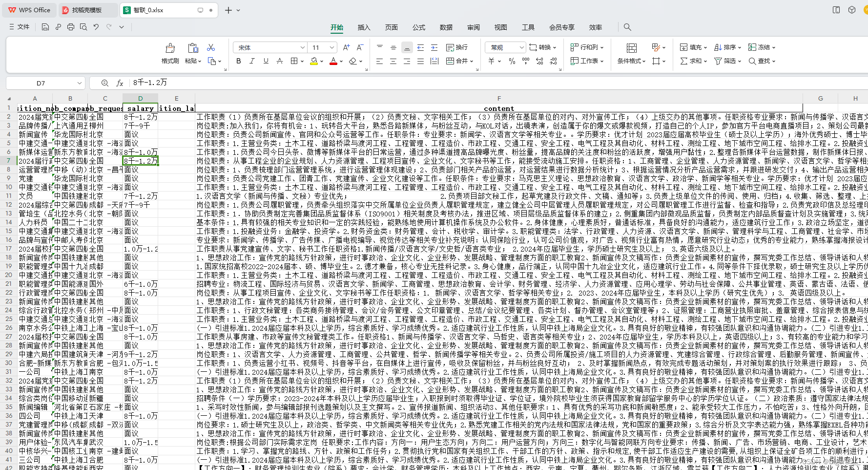Click the Paste (粘贴) clipboard icon
The width and height of the screenshot is (868, 470).
click(193, 48)
